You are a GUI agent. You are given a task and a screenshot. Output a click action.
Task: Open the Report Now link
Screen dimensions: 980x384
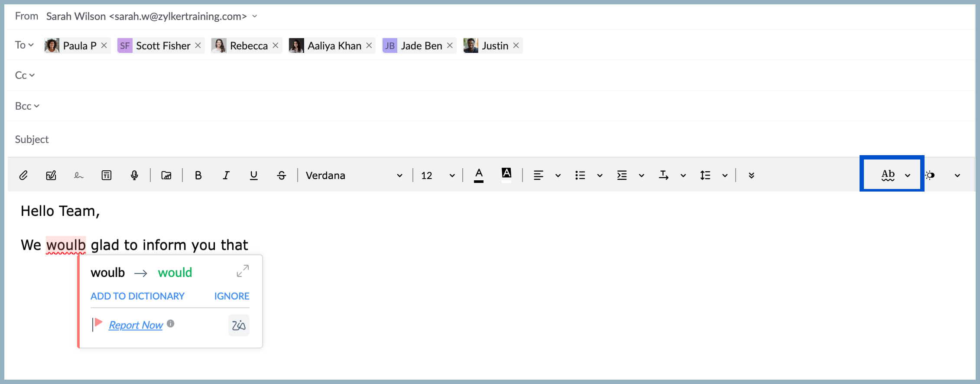coord(136,325)
